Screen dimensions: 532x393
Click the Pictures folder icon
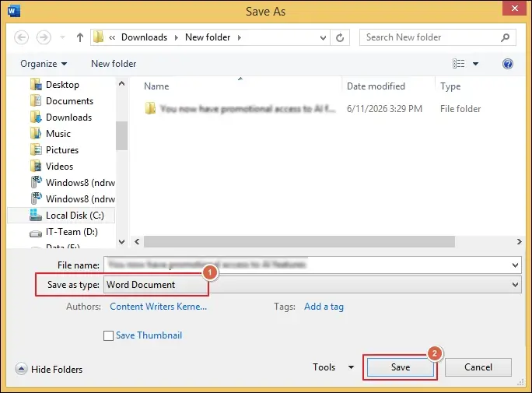click(x=36, y=149)
